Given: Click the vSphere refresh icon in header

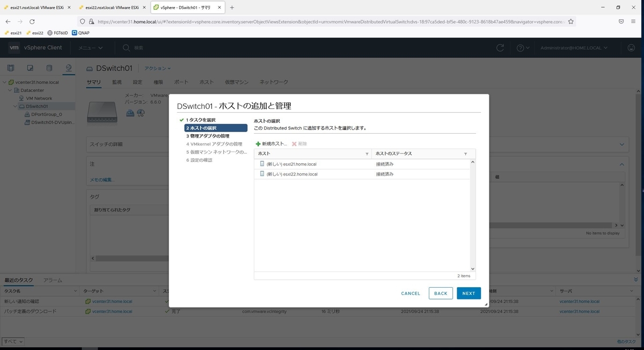Looking at the screenshot, I should (500, 48).
